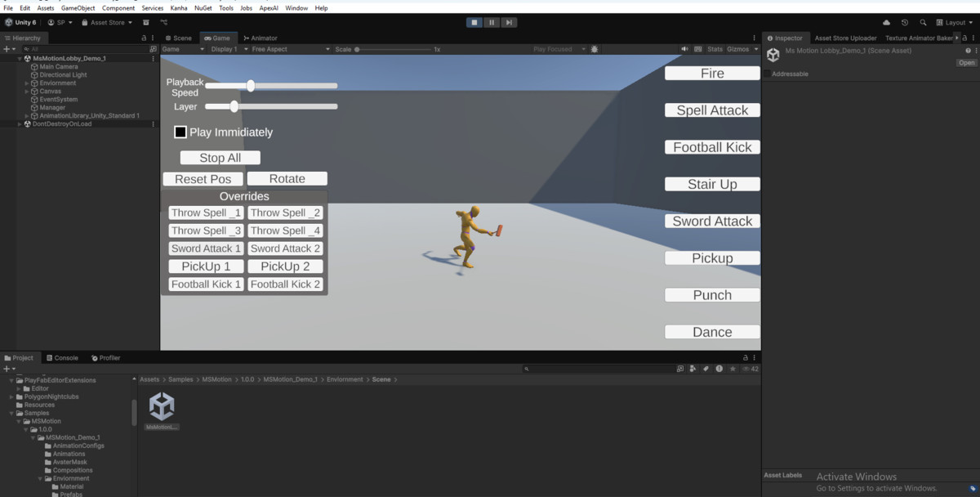Click the Project panel lock icon

pos(745,358)
